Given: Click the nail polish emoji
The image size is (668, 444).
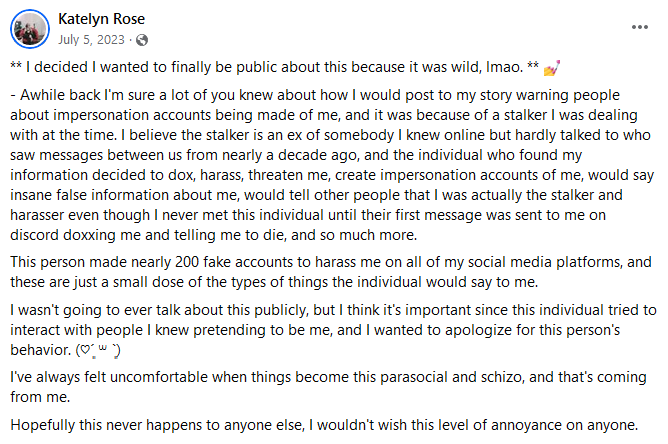Looking at the screenshot, I should [x=551, y=69].
